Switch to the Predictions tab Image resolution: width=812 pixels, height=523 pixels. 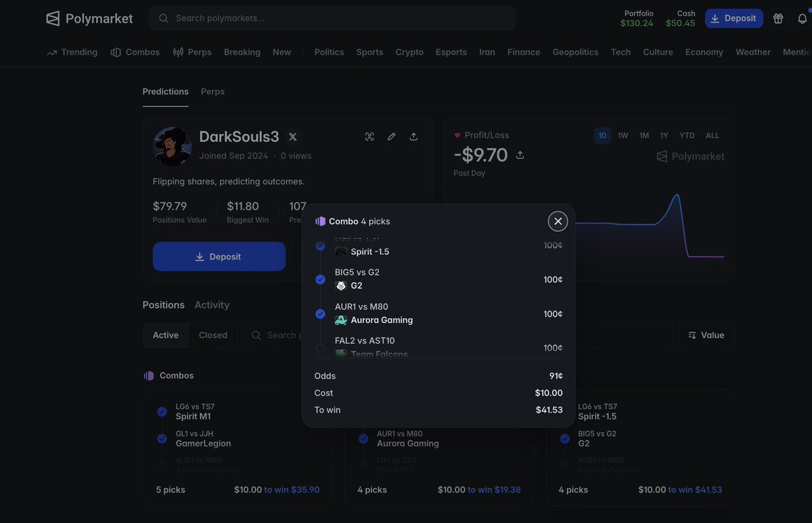[x=165, y=91]
